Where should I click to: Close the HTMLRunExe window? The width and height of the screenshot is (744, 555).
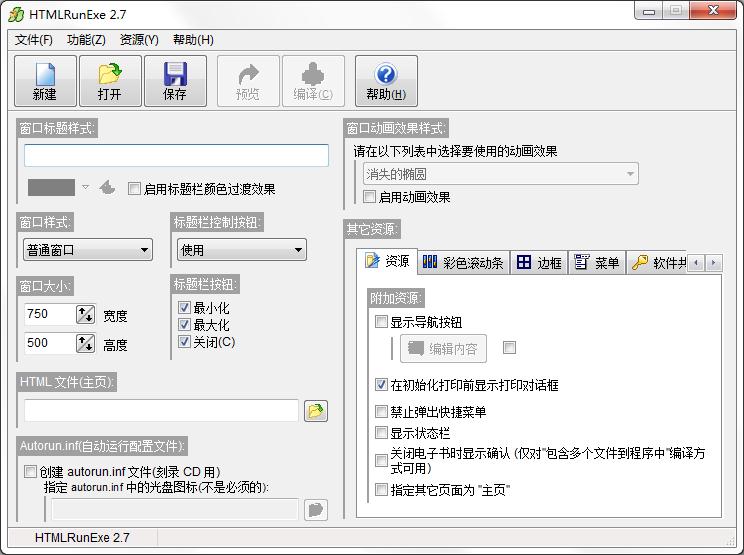(713, 10)
